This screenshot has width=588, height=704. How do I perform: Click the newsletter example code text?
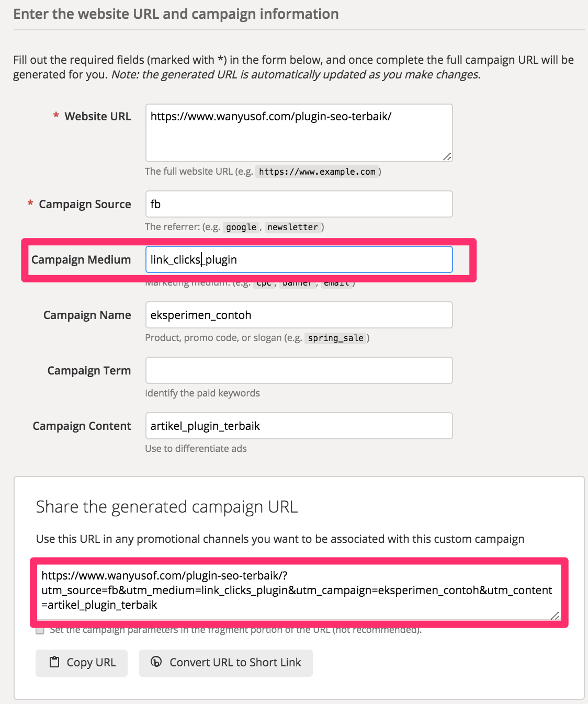click(292, 227)
